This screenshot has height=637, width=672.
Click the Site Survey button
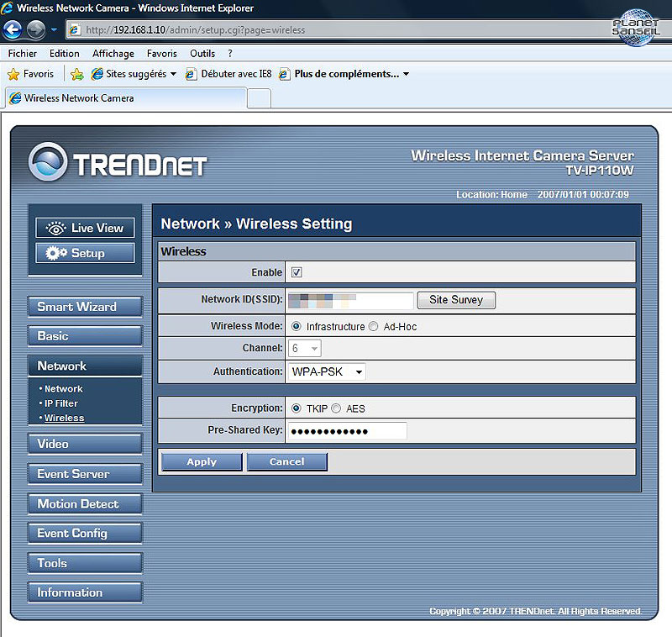pyautogui.click(x=456, y=300)
